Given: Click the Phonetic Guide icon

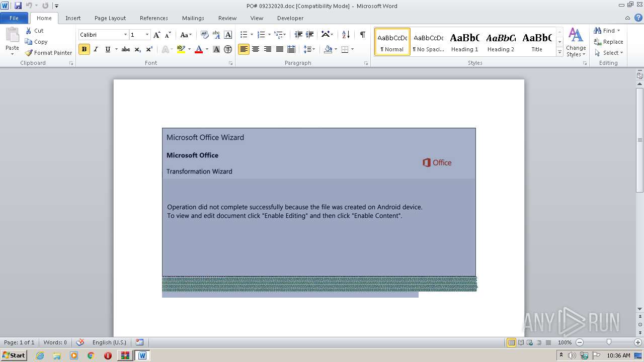Looking at the screenshot, I should pos(216,35).
